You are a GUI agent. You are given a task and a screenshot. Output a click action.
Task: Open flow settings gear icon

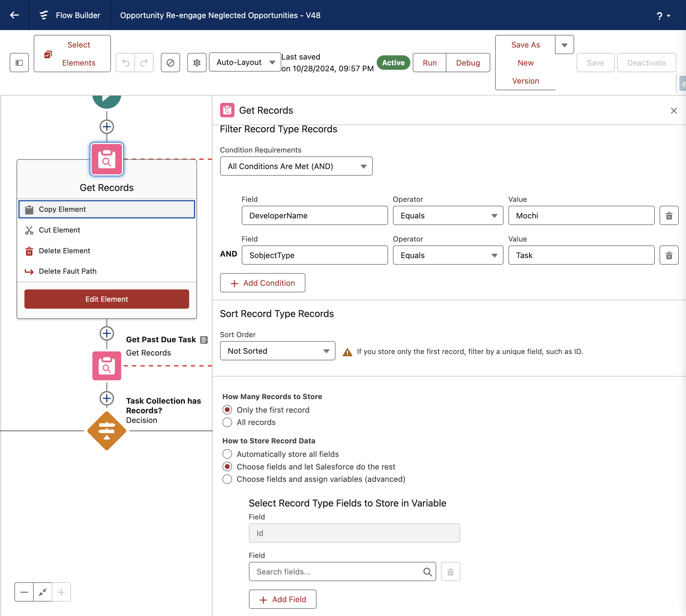[197, 63]
